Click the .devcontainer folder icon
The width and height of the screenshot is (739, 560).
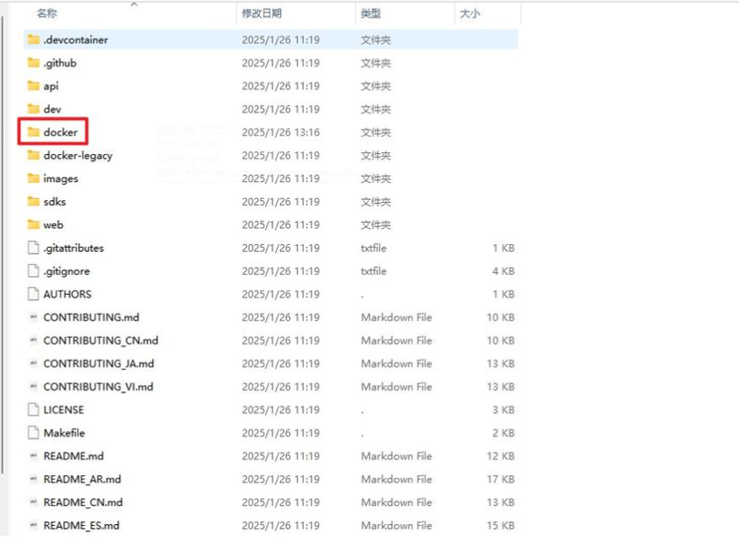tap(34, 39)
